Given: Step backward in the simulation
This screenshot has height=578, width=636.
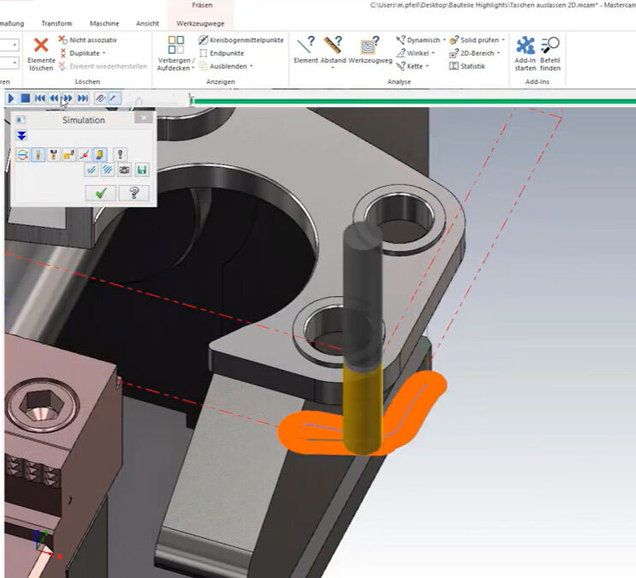Looking at the screenshot, I should point(54,98).
